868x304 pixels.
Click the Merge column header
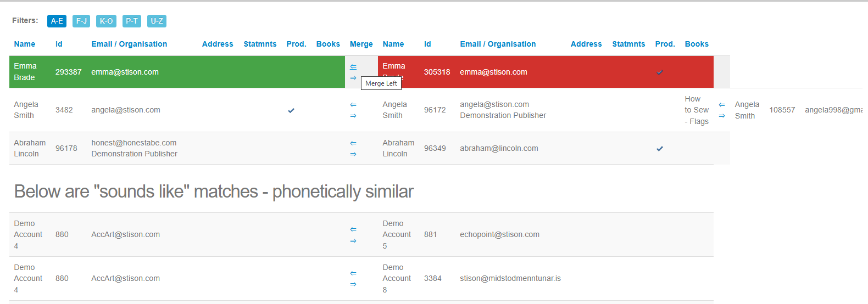[x=361, y=44]
